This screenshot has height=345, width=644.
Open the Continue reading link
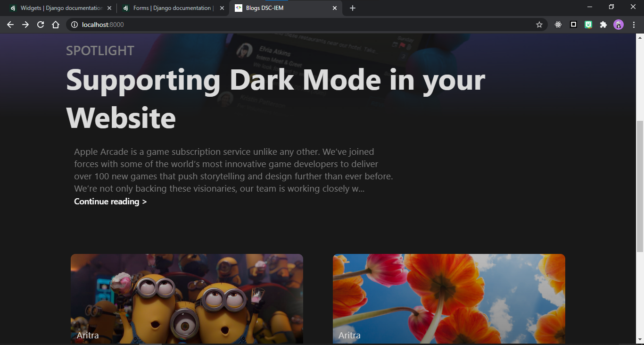(110, 202)
